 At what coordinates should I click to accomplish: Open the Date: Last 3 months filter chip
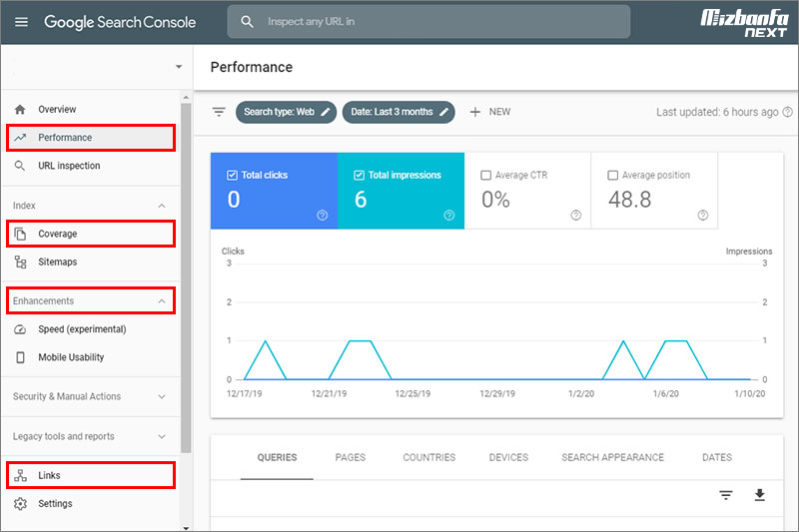[399, 112]
